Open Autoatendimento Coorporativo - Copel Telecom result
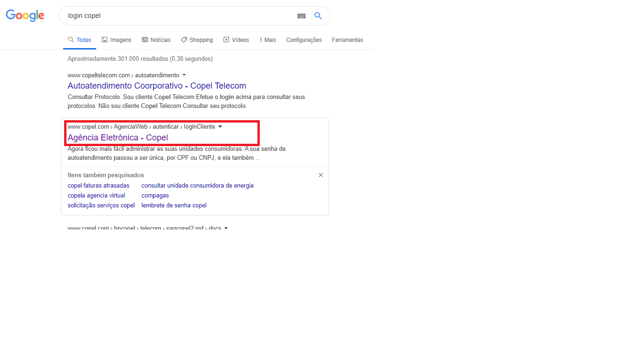 (x=157, y=86)
